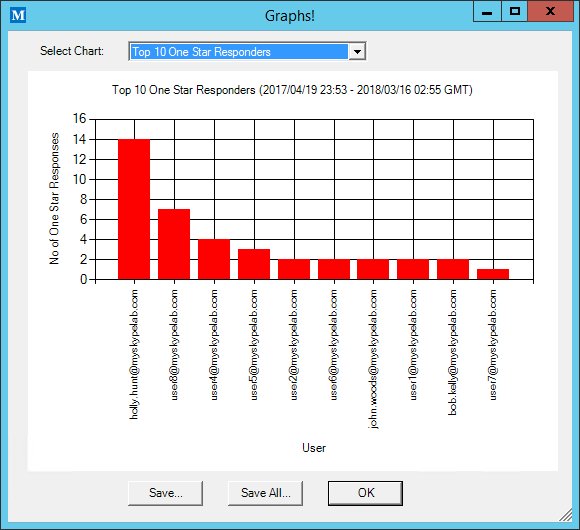
Task: Click the user4@myskypelab.com axis label
Action: (x=214, y=345)
